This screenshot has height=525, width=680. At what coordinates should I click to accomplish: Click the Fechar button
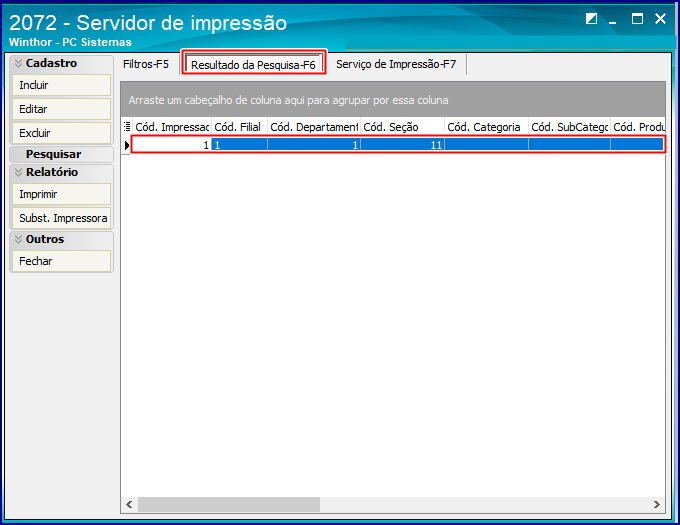tap(61, 261)
